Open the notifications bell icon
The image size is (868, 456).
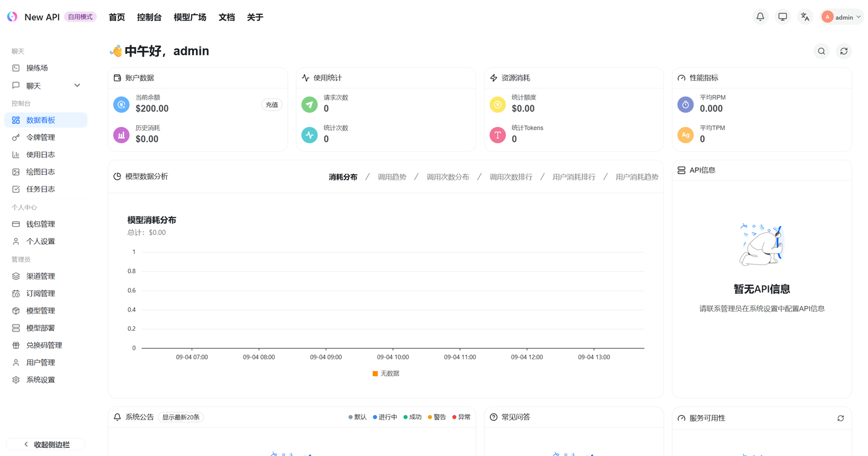760,17
